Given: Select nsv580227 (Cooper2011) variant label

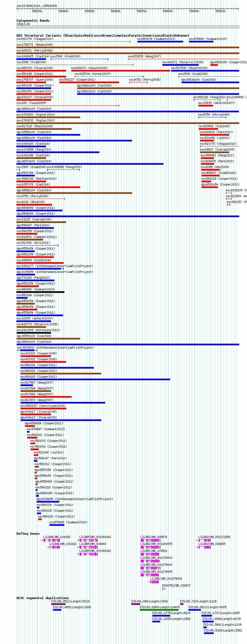Looking at the screenshot, I should click(77, 80).
